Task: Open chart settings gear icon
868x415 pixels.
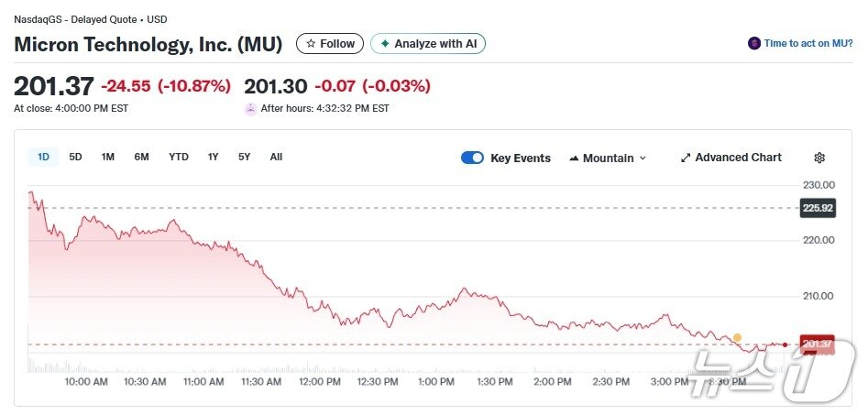Action: pyautogui.click(x=819, y=158)
